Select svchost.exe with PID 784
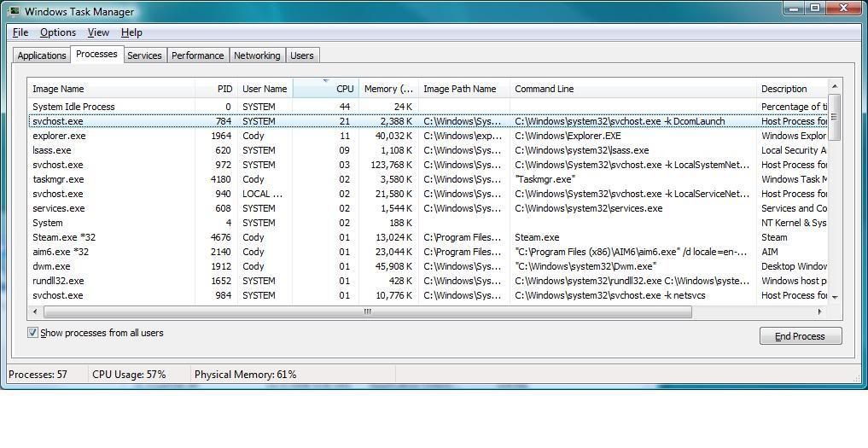 [x=428, y=120]
